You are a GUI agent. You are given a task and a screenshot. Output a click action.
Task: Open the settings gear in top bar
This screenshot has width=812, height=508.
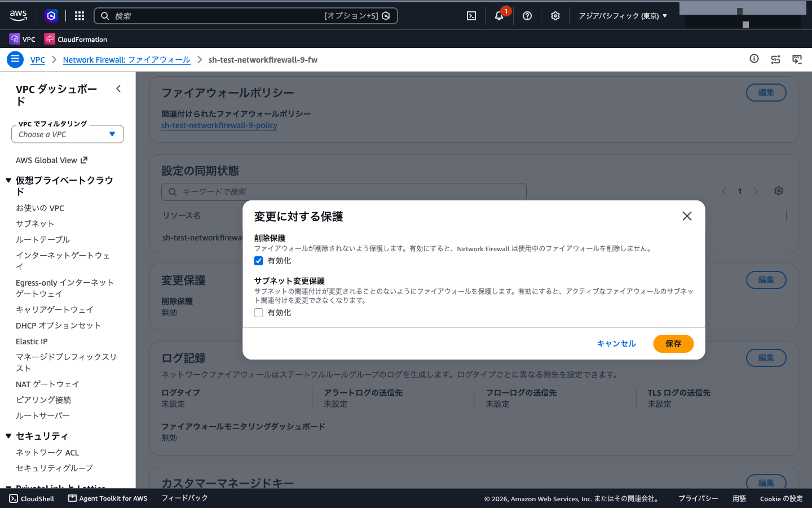(555, 16)
